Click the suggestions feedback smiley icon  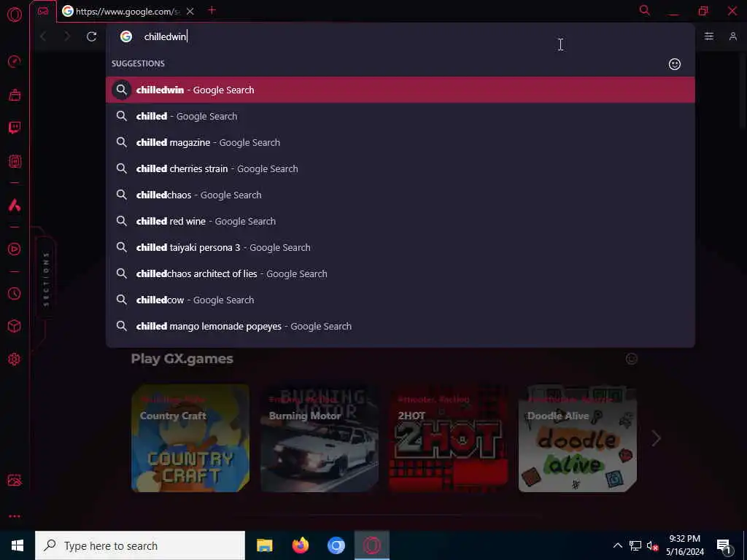pos(675,64)
